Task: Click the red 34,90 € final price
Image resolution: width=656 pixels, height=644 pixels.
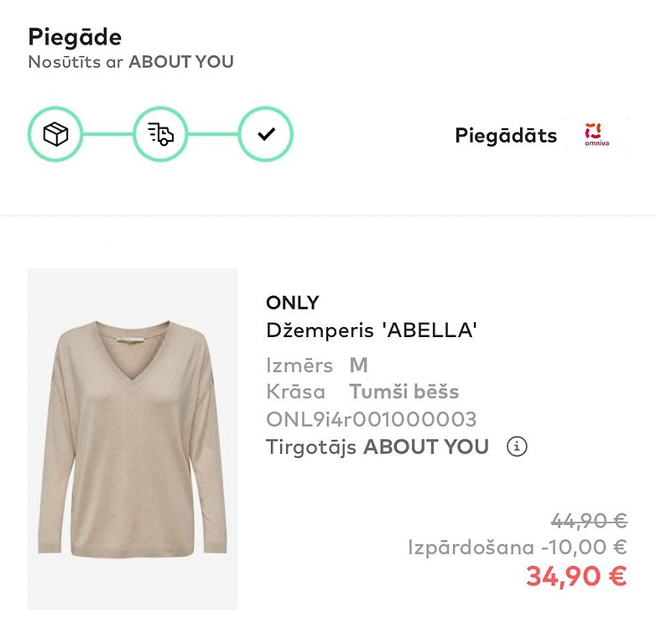Action: [576, 577]
